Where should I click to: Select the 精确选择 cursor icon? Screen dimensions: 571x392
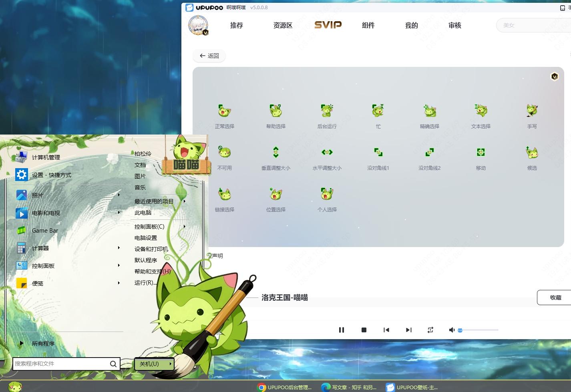click(430, 111)
